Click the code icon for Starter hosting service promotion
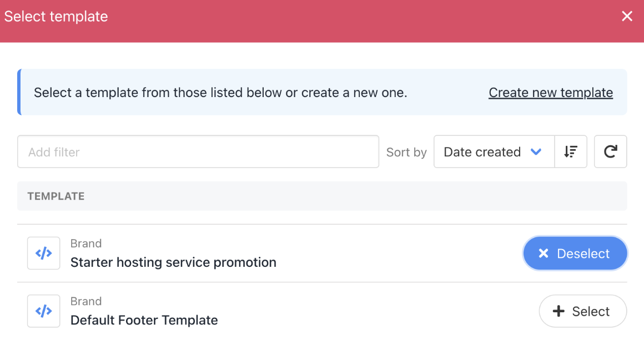 tap(43, 253)
